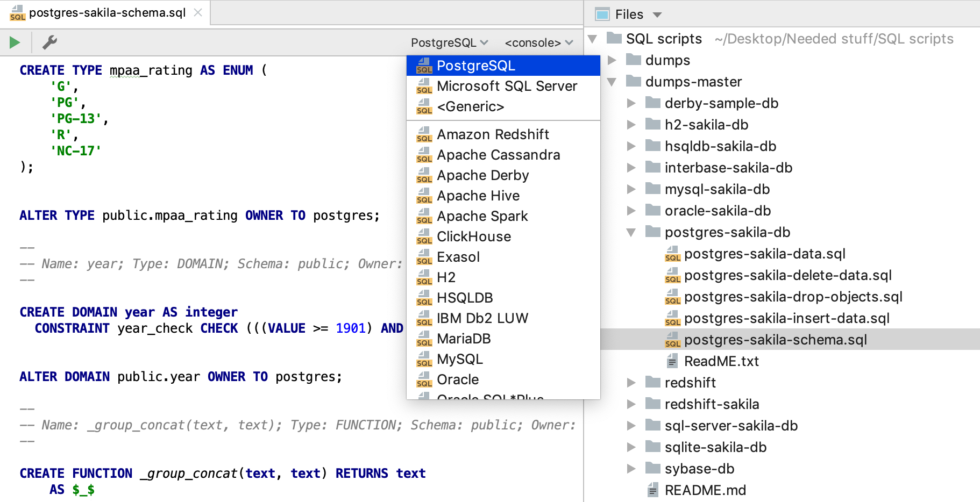This screenshot has height=502, width=980.
Task: Select postgres-sakila-data.sql file
Action: [x=764, y=254]
